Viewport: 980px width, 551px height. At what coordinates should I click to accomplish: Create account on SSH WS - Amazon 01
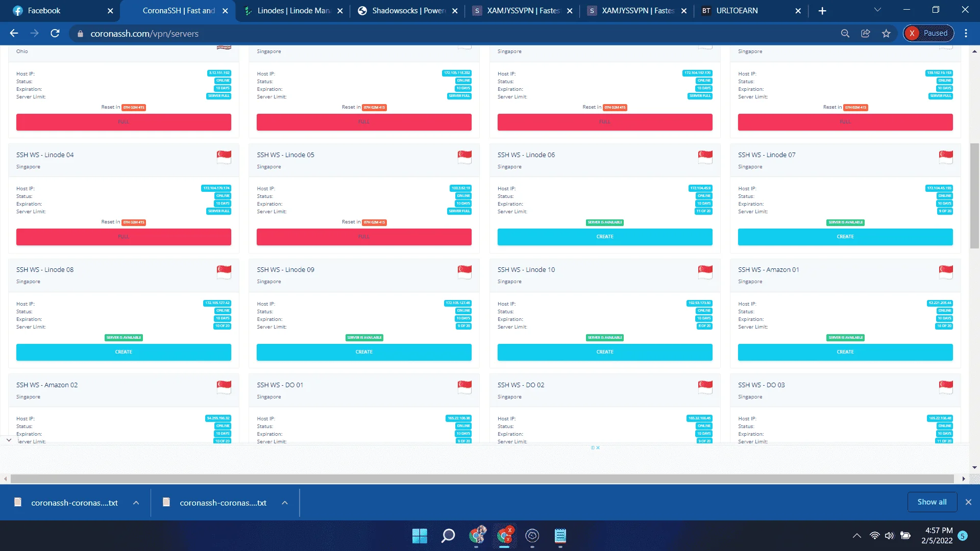tap(845, 352)
